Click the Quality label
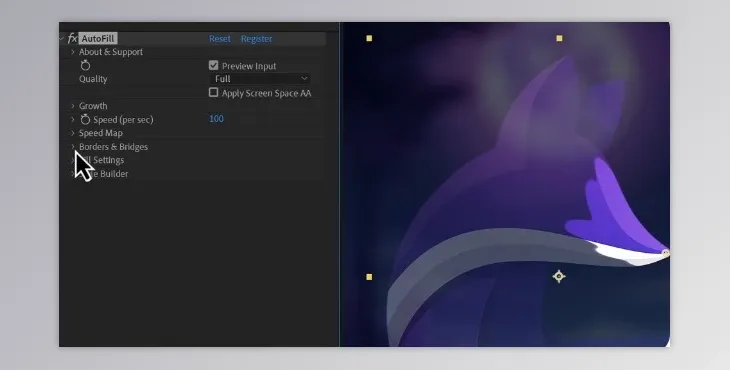The image size is (730, 370). pos(93,79)
